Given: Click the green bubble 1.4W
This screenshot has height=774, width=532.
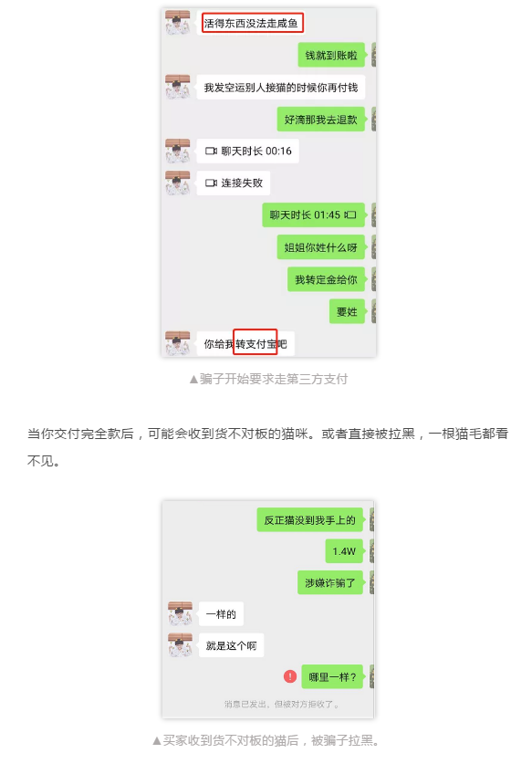Looking at the screenshot, I should tap(346, 551).
